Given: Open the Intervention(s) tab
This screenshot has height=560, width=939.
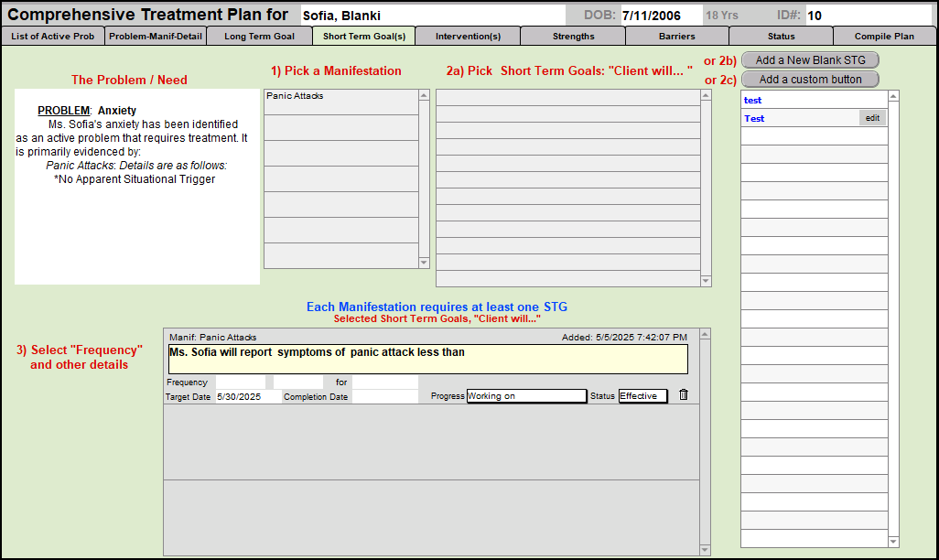Looking at the screenshot, I should (x=468, y=37).
